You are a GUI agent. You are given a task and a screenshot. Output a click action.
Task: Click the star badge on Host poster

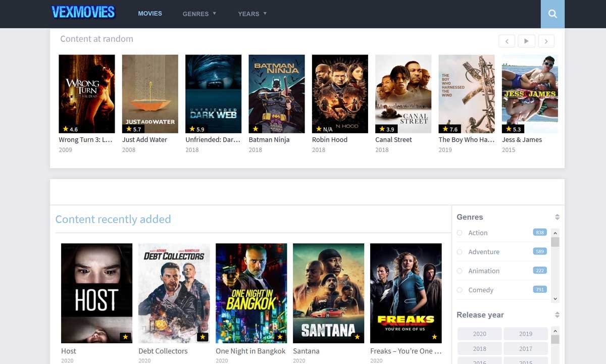pos(126,337)
